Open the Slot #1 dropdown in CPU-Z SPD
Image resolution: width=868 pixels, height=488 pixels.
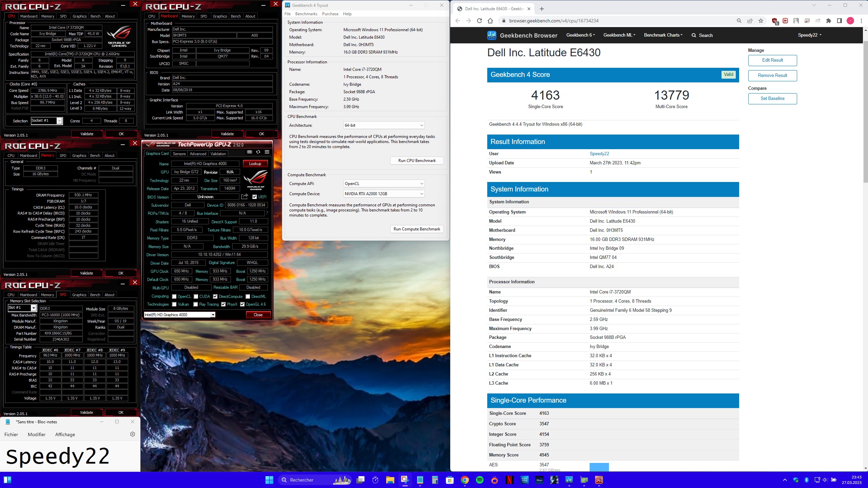click(x=22, y=308)
